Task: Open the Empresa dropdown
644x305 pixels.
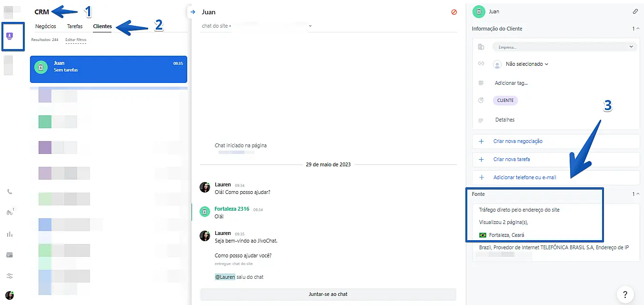Action: [x=564, y=47]
